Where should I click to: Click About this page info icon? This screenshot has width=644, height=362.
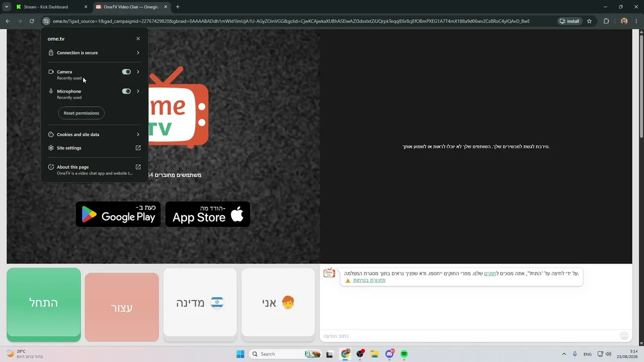(51, 167)
